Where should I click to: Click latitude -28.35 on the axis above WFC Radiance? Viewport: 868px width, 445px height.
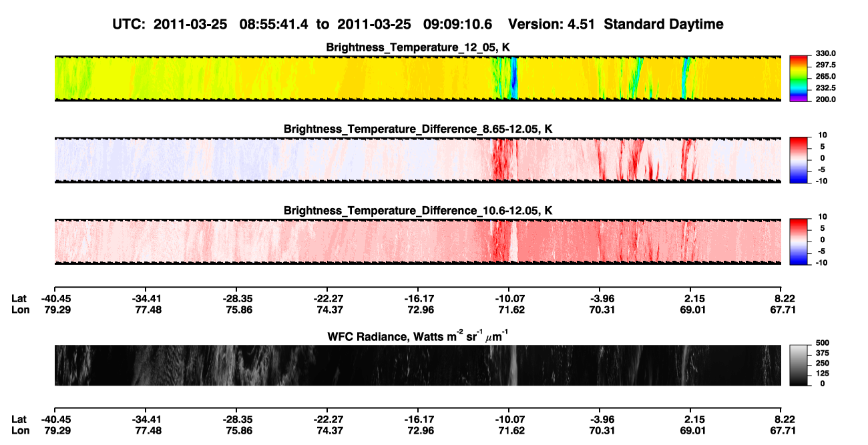[237, 298]
